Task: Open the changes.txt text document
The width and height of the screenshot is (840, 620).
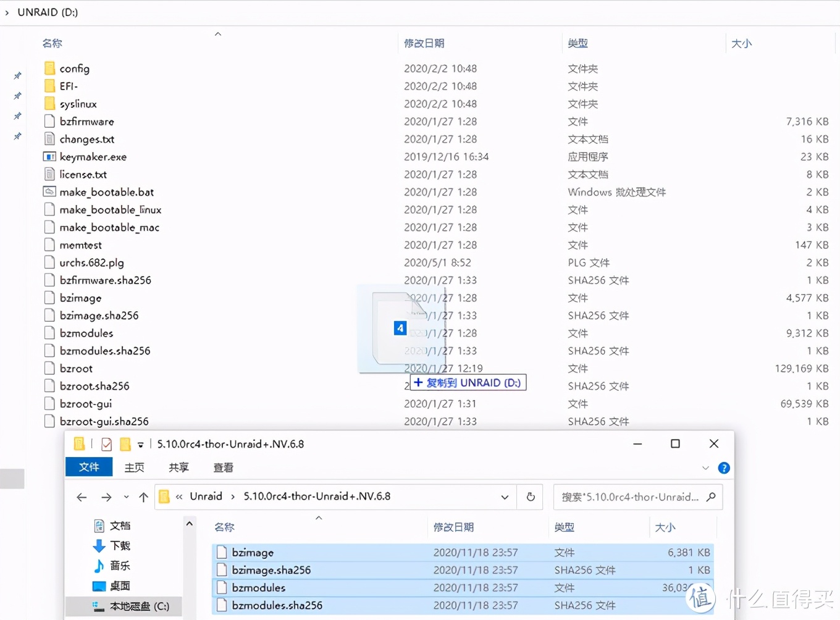Action: pyautogui.click(x=86, y=139)
